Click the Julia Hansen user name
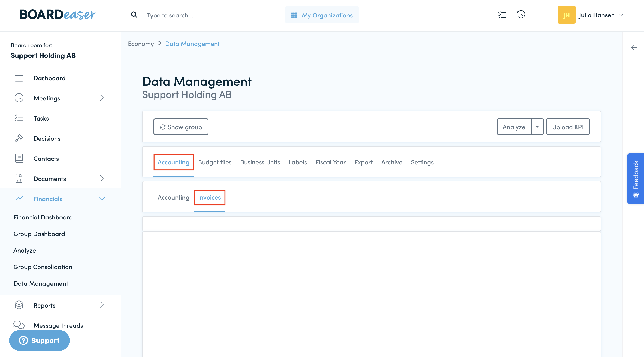This screenshot has height=357, width=644. (597, 15)
